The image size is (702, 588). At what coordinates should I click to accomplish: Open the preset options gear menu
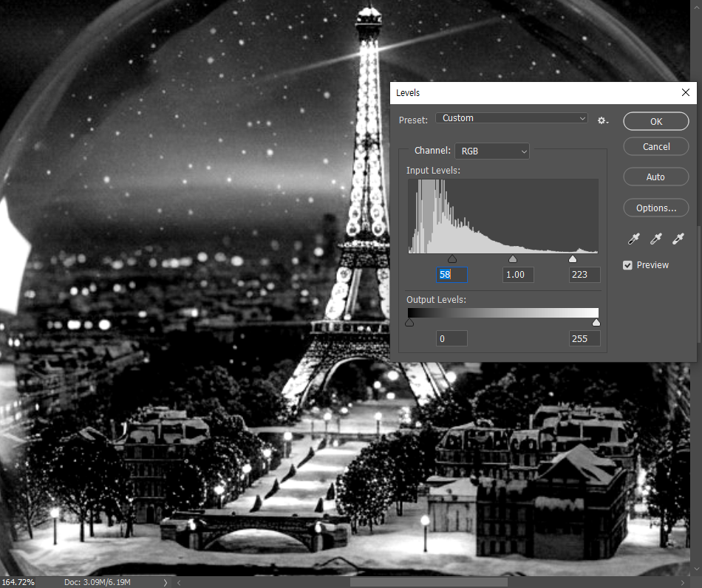pyautogui.click(x=602, y=120)
